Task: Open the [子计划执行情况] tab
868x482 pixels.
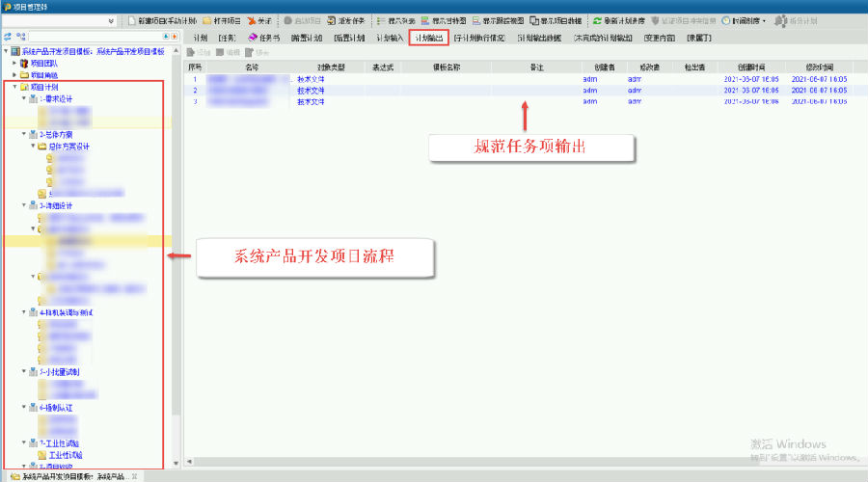Action: click(479, 38)
